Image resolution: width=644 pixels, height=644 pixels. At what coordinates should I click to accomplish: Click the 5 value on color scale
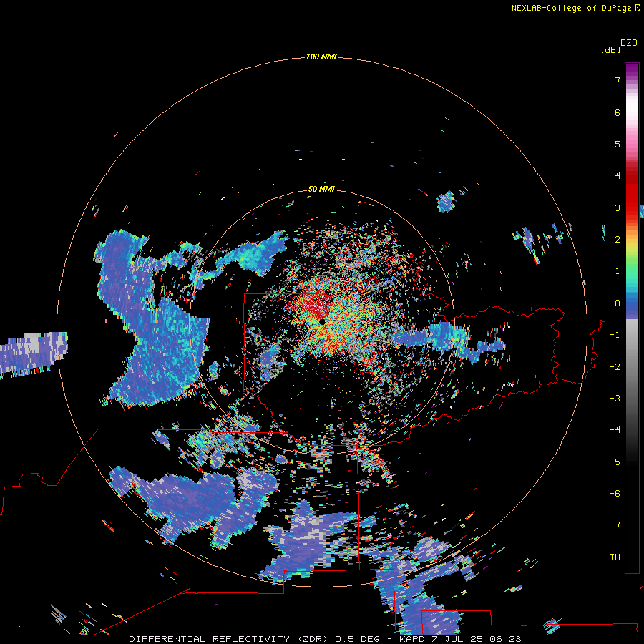pos(618,144)
